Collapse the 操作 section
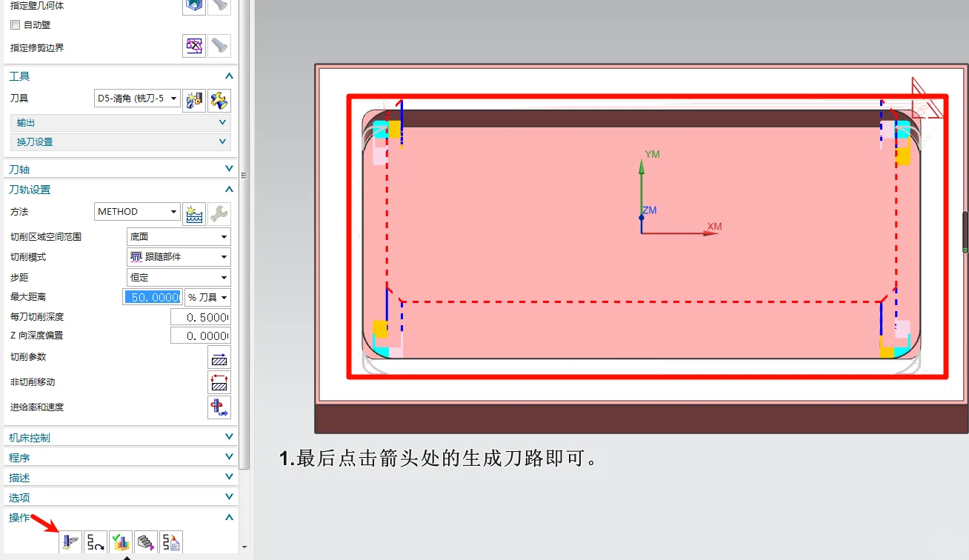The width and height of the screenshot is (969, 560). click(x=230, y=516)
